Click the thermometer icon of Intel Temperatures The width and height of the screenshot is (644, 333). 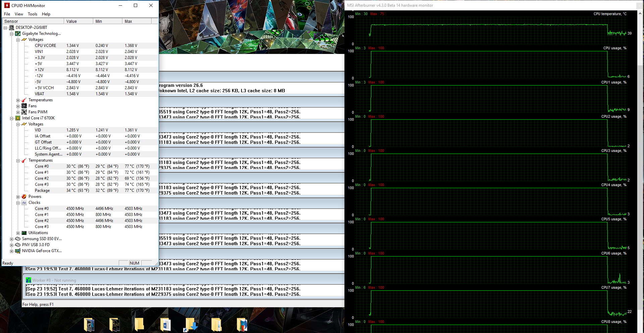(24, 160)
